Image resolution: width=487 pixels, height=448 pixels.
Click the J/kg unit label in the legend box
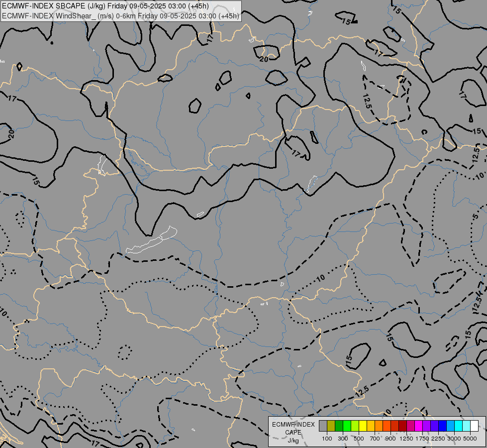[x=293, y=441]
